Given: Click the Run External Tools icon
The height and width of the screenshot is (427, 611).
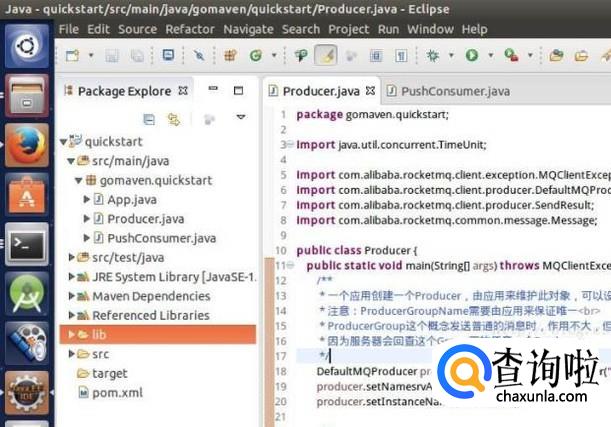Looking at the screenshot, I should click(511, 55).
